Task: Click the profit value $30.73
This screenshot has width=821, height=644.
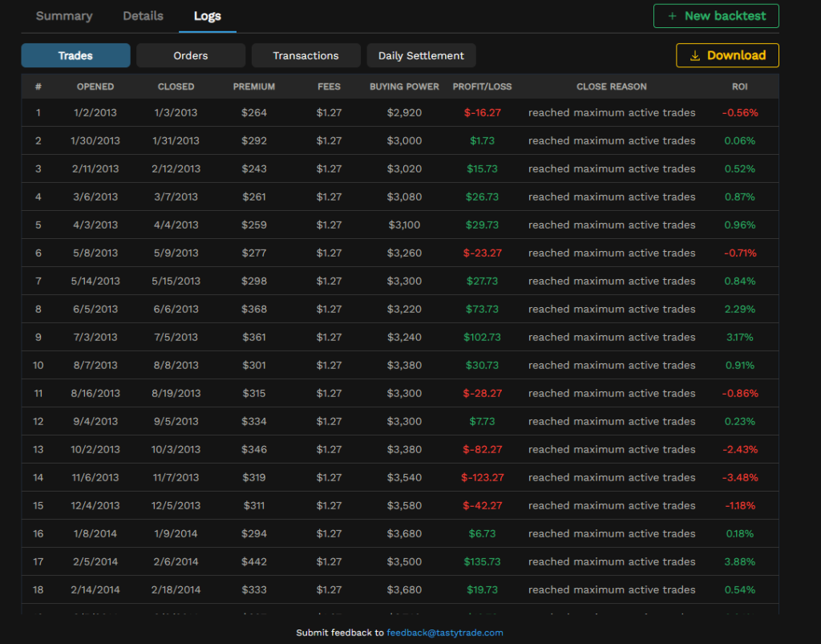Action: point(482,366)
